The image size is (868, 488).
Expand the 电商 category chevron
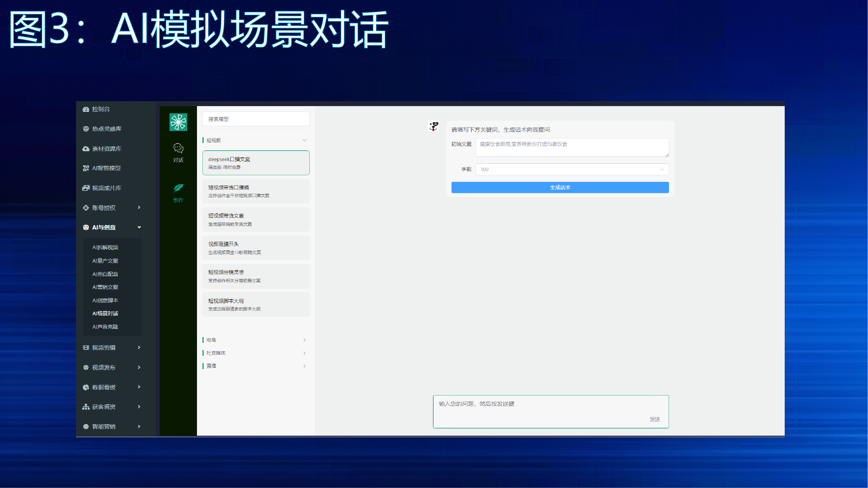(x=304, y=340)
